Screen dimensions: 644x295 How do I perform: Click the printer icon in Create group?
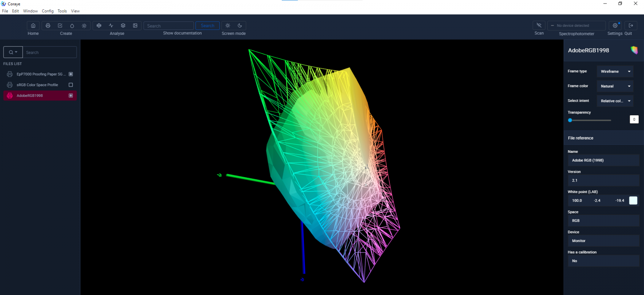coord(48,26)
